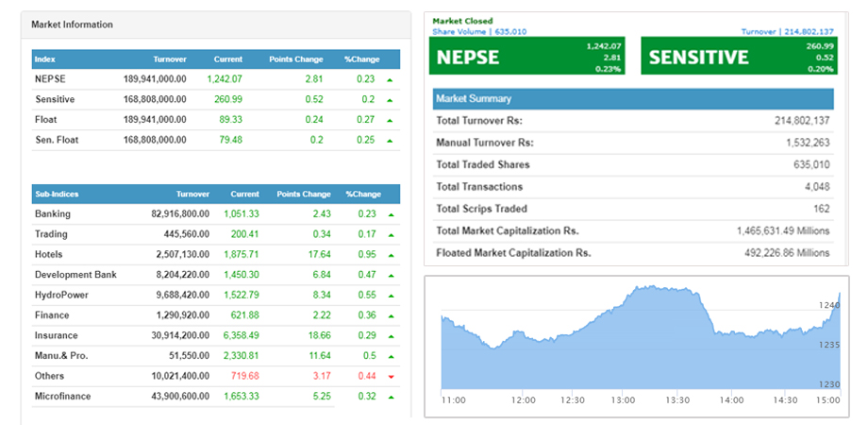Viewport: 868px width, 425px height.
Task: Click the Total Scrips Traded value 162
Action: click(x=822, y=209)
